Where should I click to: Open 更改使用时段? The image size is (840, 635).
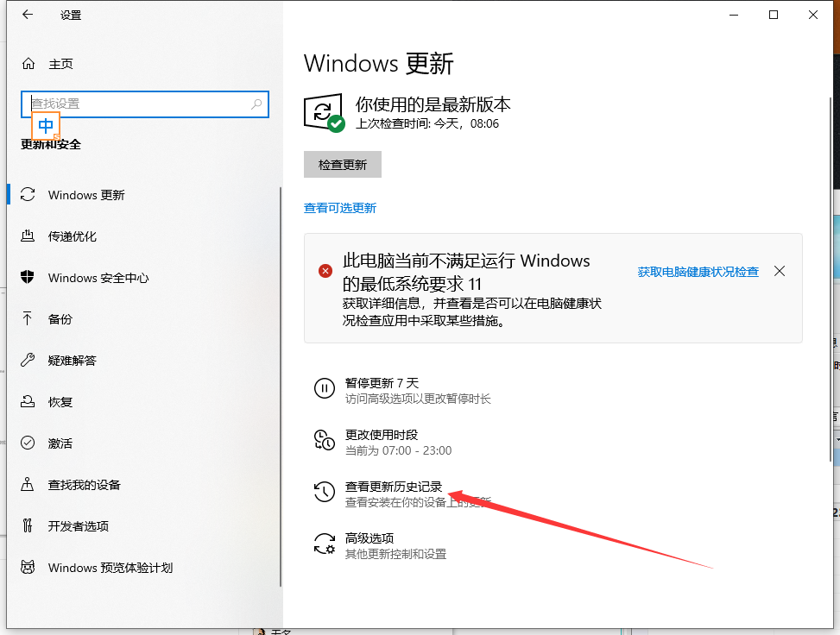click(382, 435)
